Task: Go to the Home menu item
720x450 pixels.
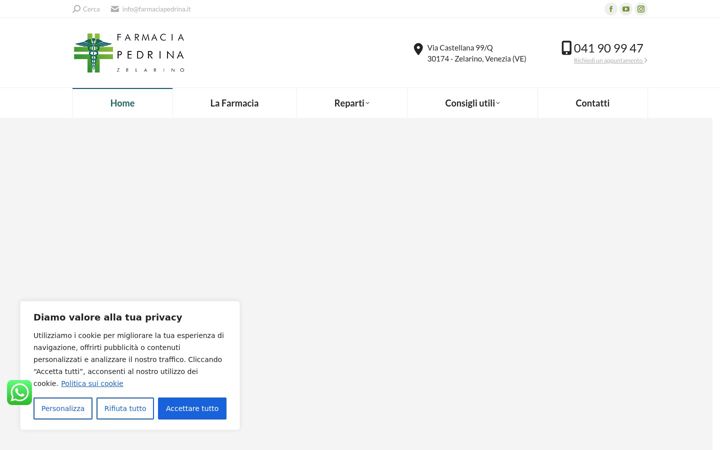Action: pyautogui.click(x=122, y=103)
